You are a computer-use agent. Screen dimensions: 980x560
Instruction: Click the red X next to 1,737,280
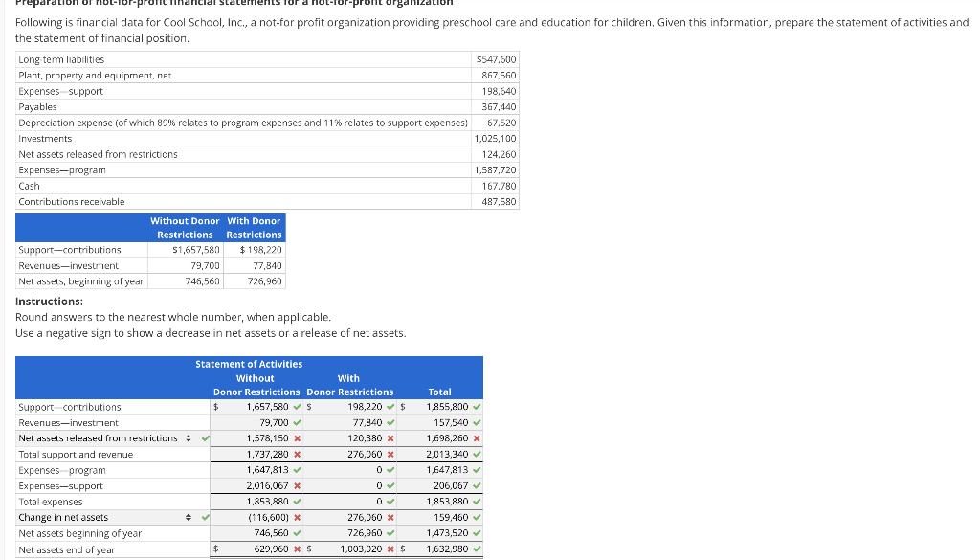click(298, 455)
